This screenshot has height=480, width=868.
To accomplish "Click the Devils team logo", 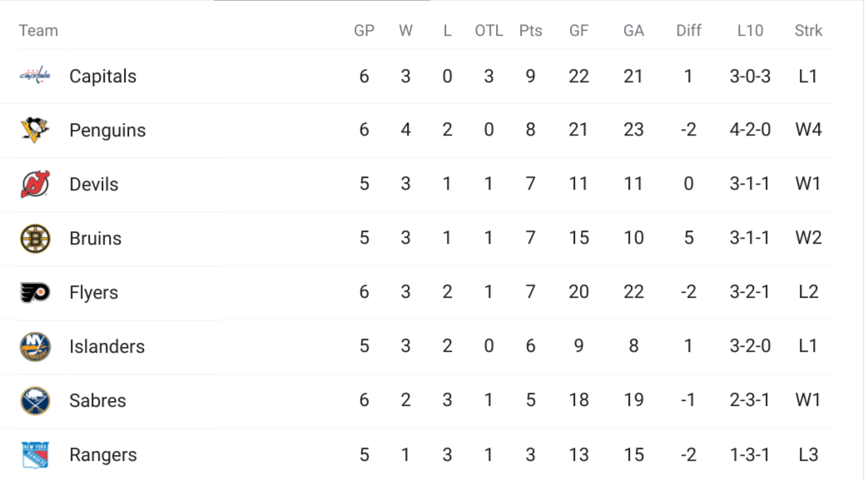I will tap(35, 185).
